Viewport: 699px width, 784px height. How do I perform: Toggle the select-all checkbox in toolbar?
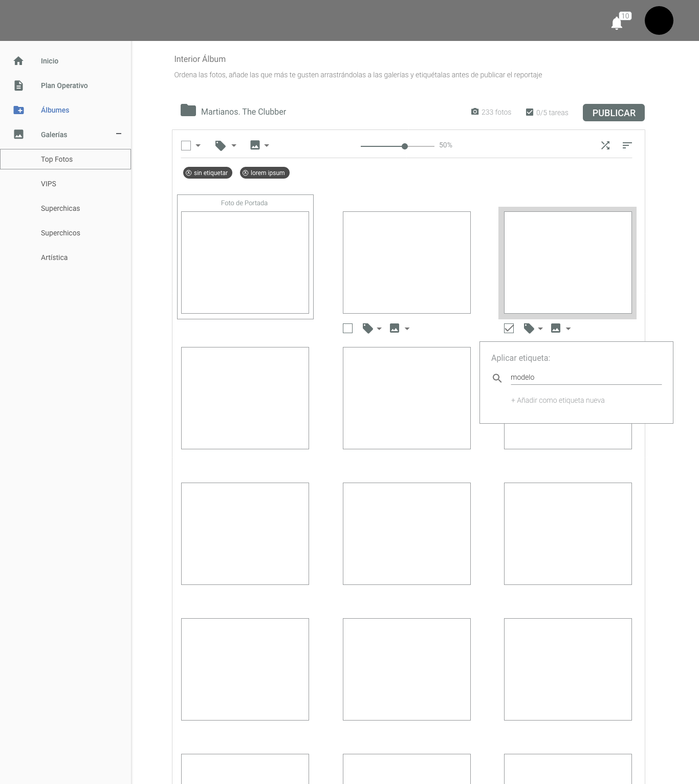[x=186, y=146]
